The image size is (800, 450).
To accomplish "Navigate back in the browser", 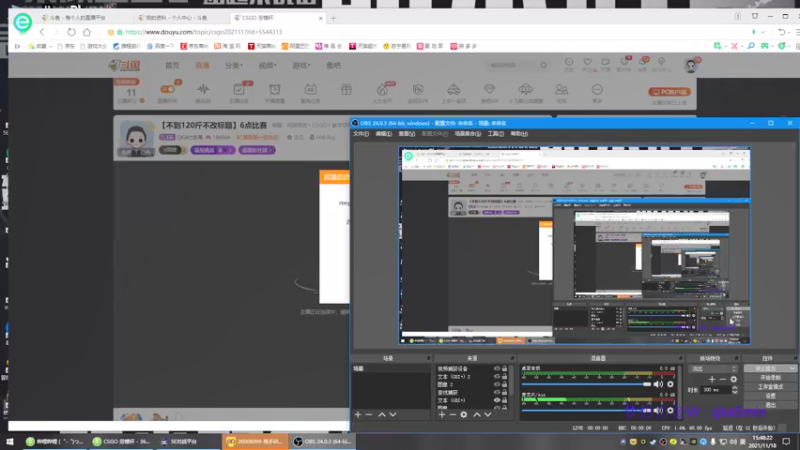I will pos(42,32).
